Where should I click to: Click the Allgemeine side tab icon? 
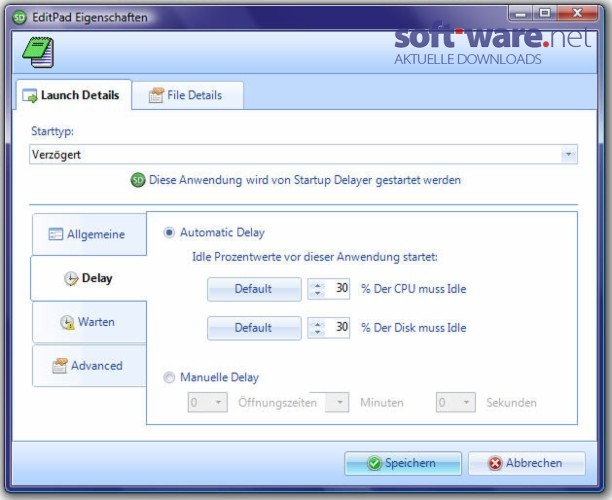click(55, 234)
